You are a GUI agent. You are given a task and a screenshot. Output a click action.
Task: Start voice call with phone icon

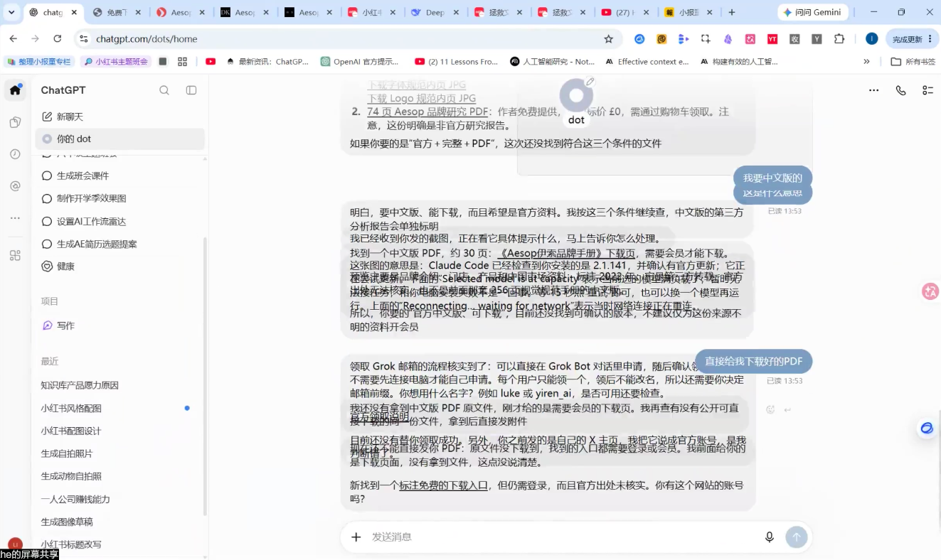pyautogui.click(x=900, y=90)
